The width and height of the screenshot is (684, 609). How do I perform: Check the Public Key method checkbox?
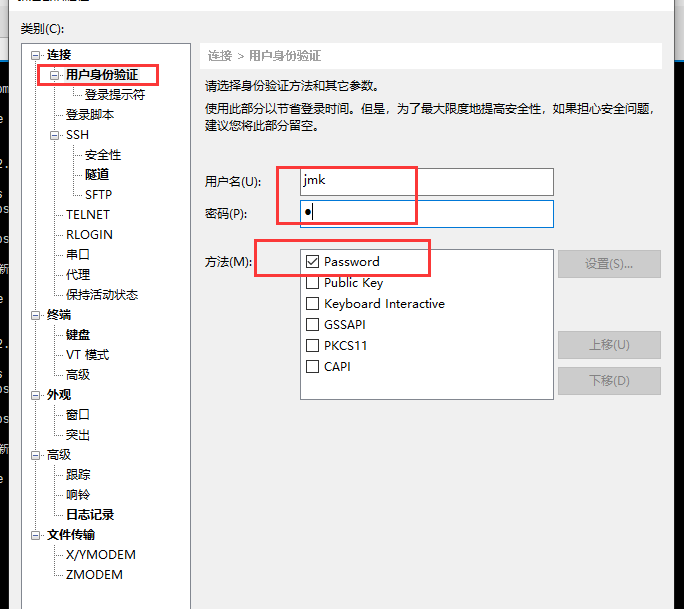point(313,283)
